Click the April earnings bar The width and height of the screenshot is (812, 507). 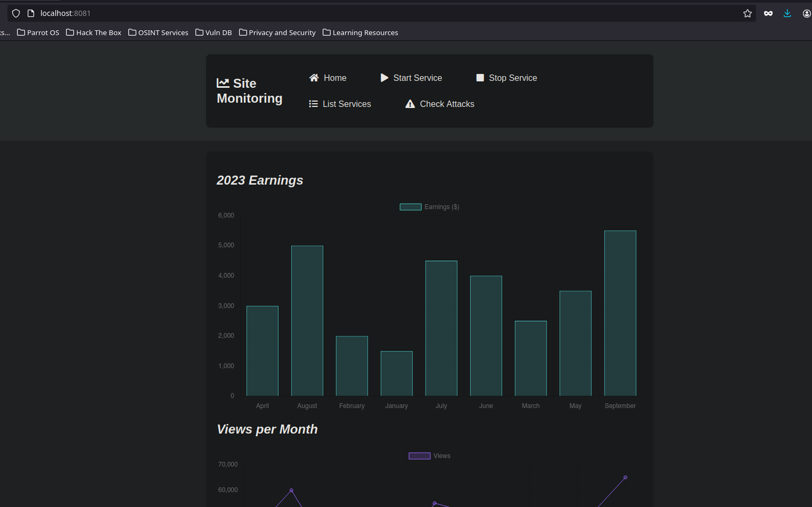click(x=263, y=351)
